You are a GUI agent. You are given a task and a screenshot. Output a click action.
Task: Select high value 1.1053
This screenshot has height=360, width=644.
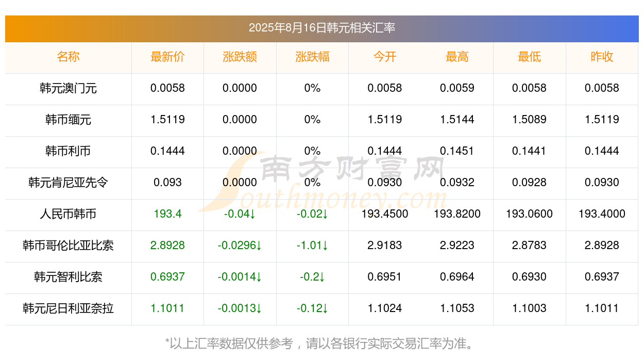tap(457, 308)
